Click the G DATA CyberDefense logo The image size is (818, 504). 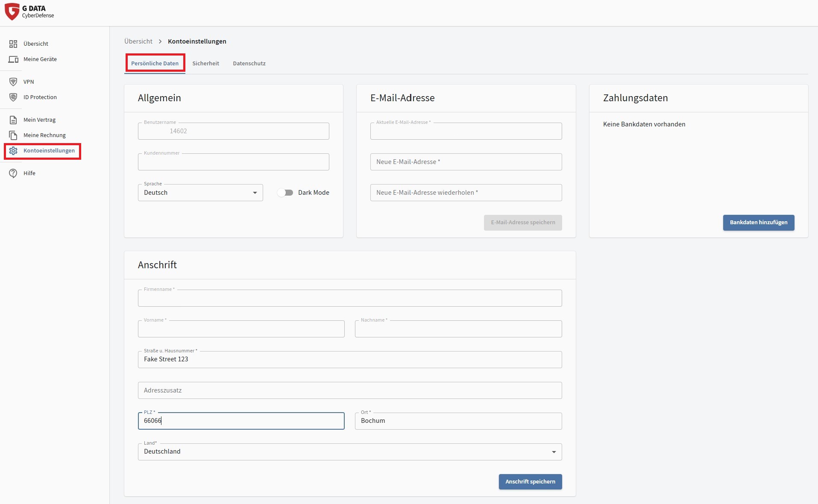29,12
